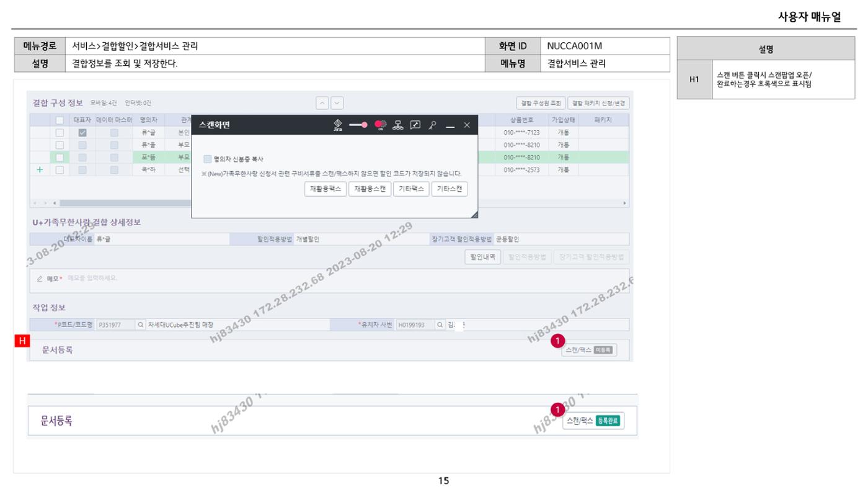
Task: Click the red brain icon in 스캔화면 title bar
Action: [379, 124]
